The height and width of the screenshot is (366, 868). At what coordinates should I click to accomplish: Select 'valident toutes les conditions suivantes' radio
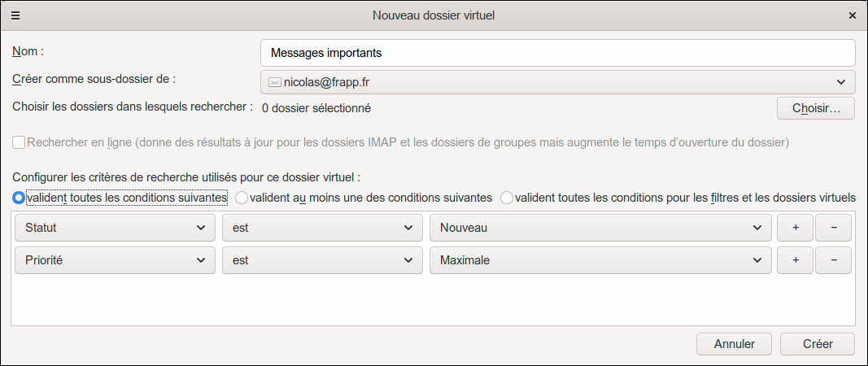tap(19, 198)
